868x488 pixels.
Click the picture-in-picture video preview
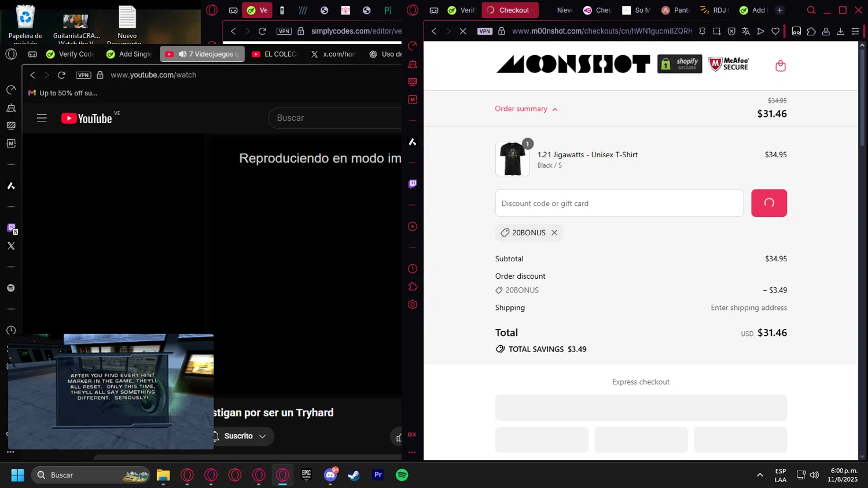111,391
